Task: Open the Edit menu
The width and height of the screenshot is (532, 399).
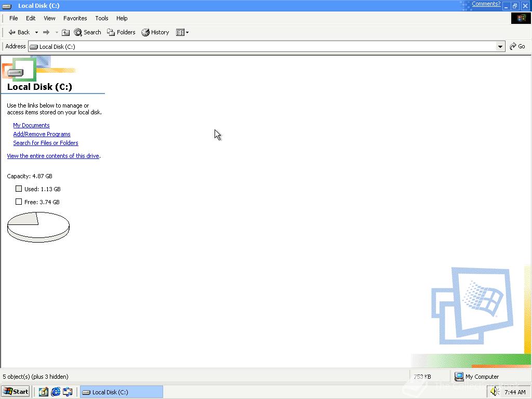Action: tap(31, 18)
